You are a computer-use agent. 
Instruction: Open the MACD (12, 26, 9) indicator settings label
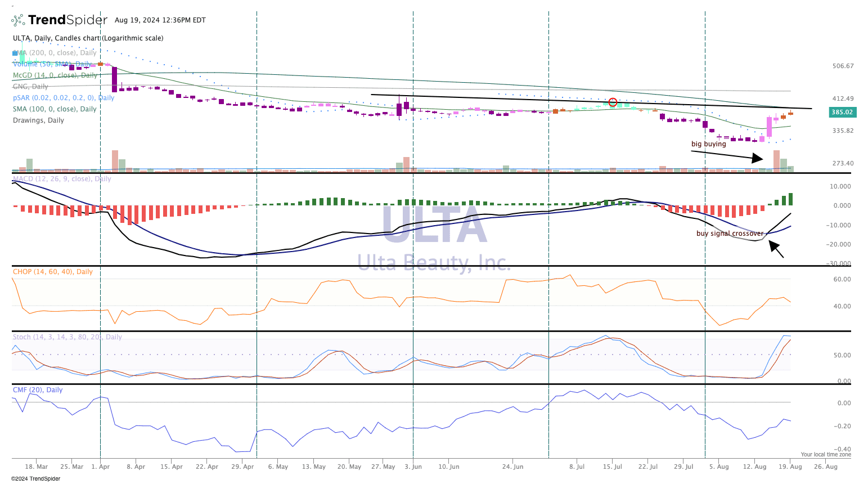[x=62, y=179]
